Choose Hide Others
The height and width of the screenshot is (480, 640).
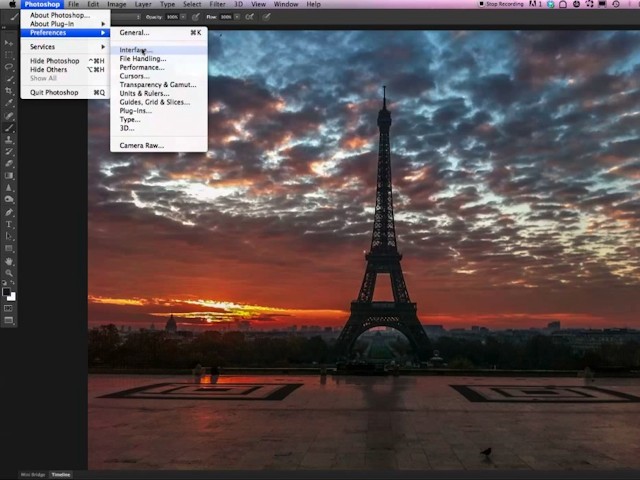click(66, 69)
